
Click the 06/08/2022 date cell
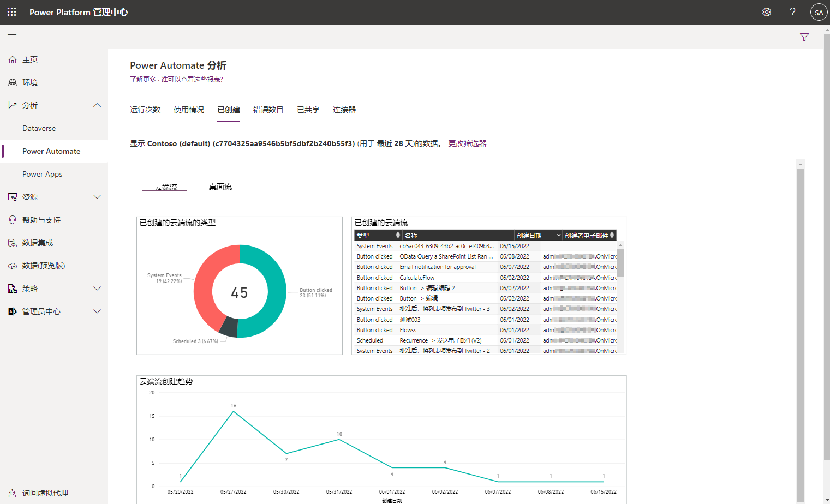point(515,256)
